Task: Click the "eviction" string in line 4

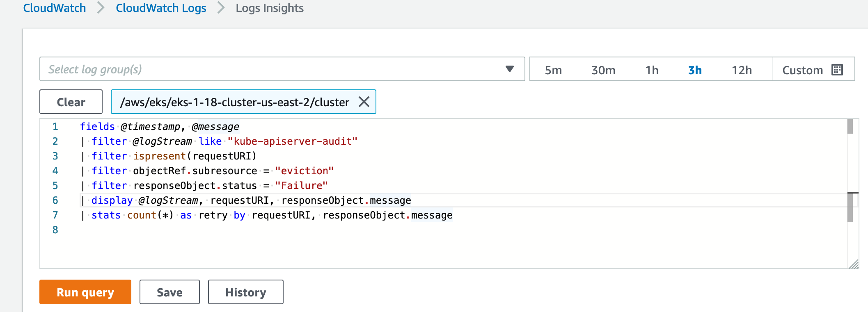Action: [305, 171]
